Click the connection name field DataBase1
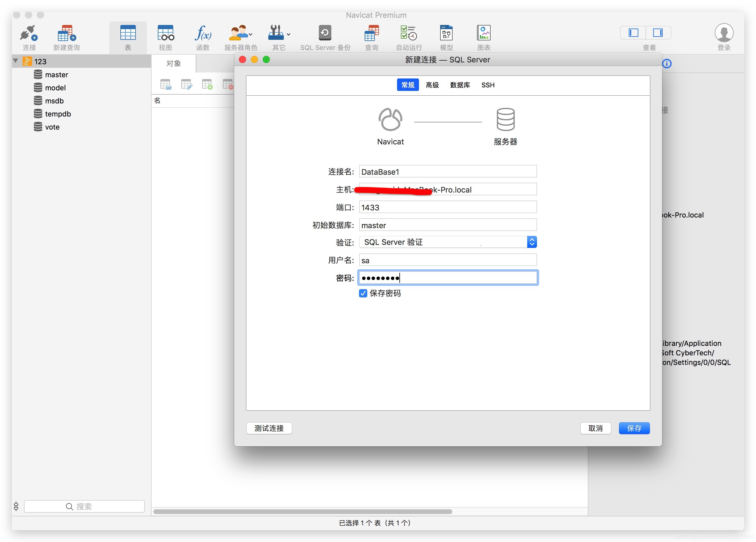Image resolution: width=756 pixels, height=542 pixels. pos(448,172)
